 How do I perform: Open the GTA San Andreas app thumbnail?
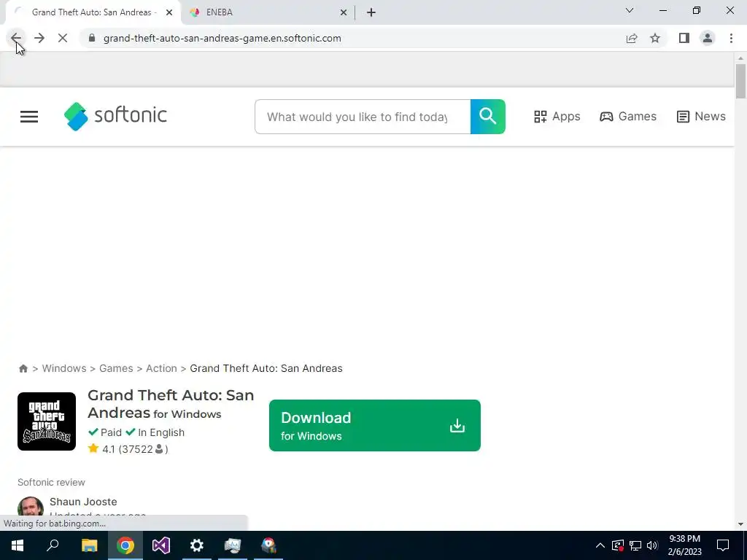(x=47, y=421)
